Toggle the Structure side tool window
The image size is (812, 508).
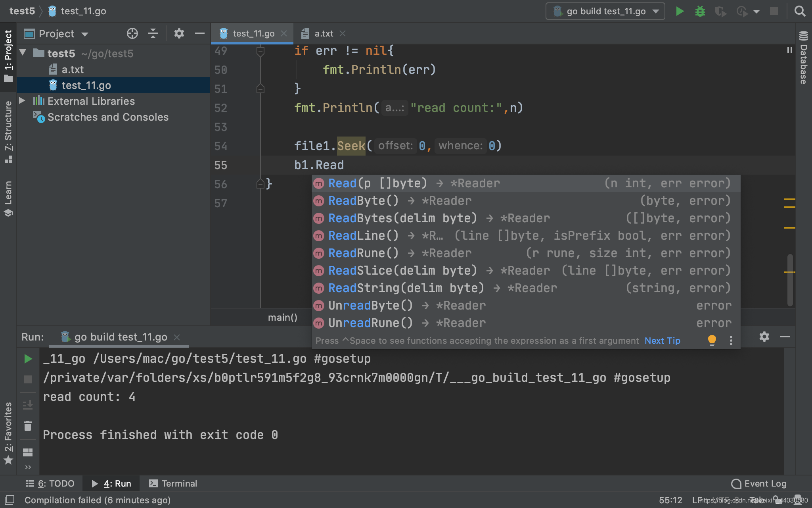point(8,132)
